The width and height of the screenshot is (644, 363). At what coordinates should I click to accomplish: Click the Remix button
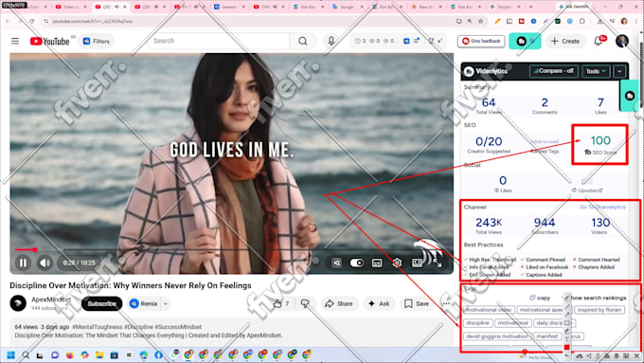pyautogui.click(x=144, y=304)
